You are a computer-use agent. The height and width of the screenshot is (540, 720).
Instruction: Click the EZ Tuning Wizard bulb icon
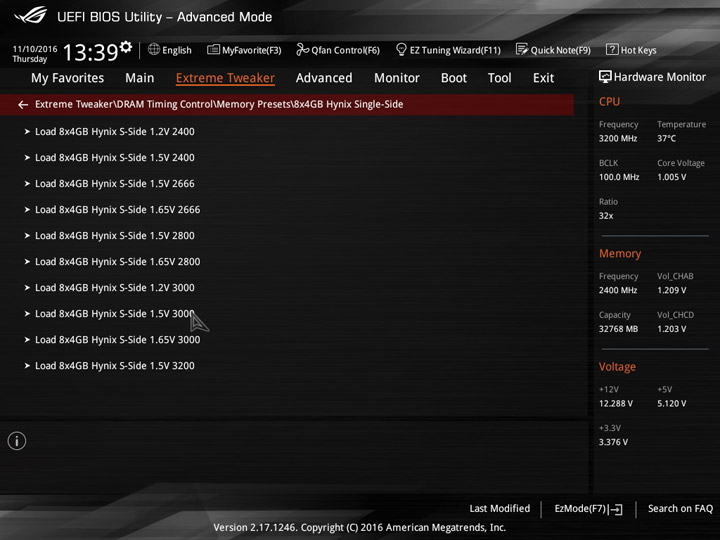pyautogui.click(x=401, y=49)
